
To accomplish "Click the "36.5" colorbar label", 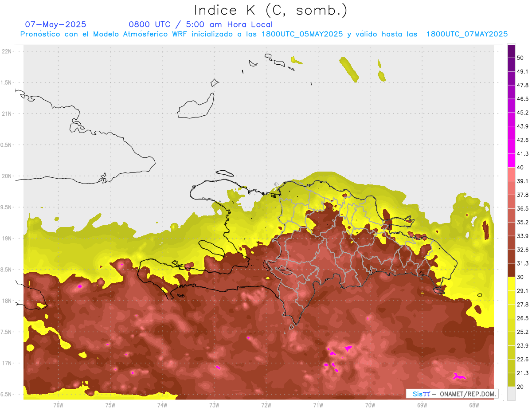I will (522, 208).
